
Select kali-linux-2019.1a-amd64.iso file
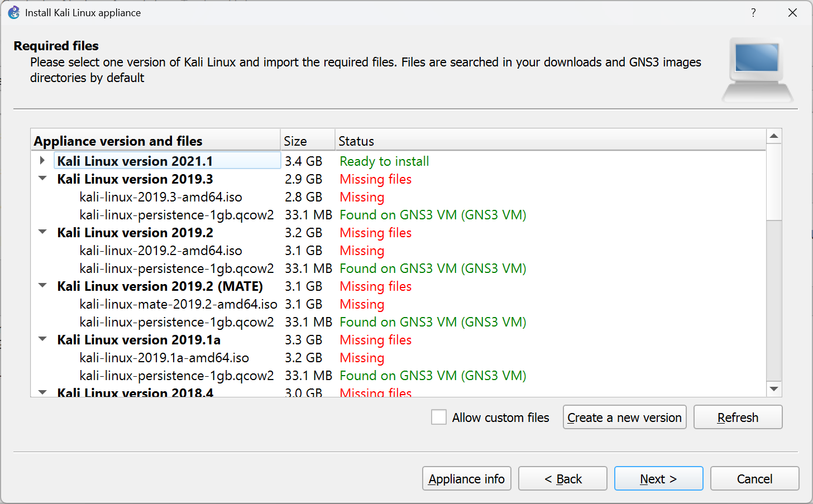(x=165, y=357)
